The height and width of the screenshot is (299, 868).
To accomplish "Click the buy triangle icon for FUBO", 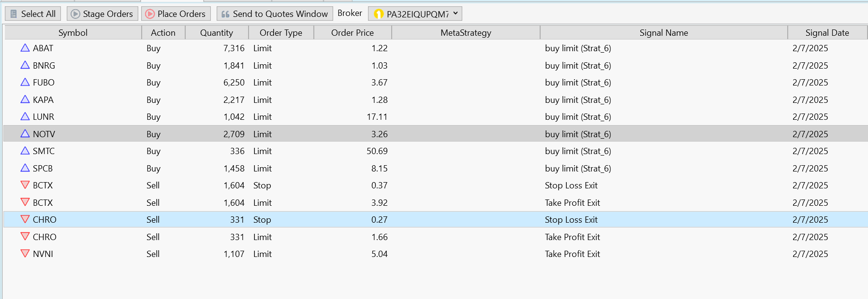I will (25, 82).
